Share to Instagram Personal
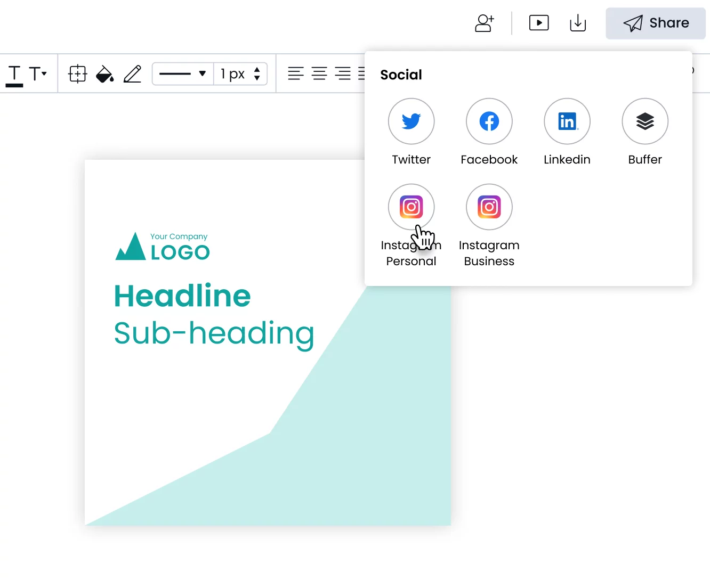Viewport: 710px width, 588px height. pos(411,207)
